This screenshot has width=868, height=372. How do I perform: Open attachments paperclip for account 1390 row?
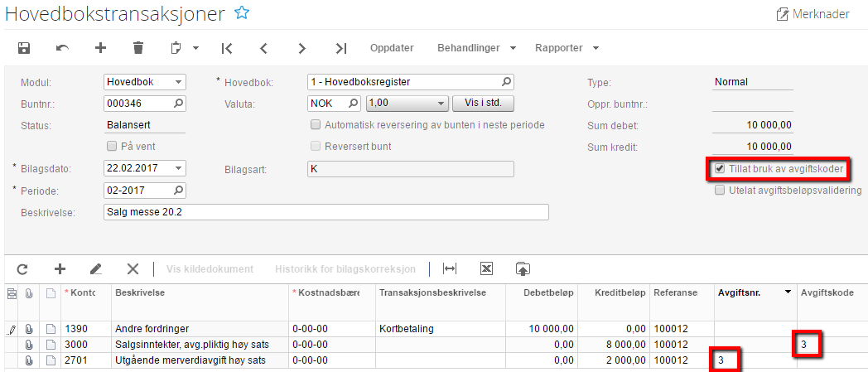point(29,329)
